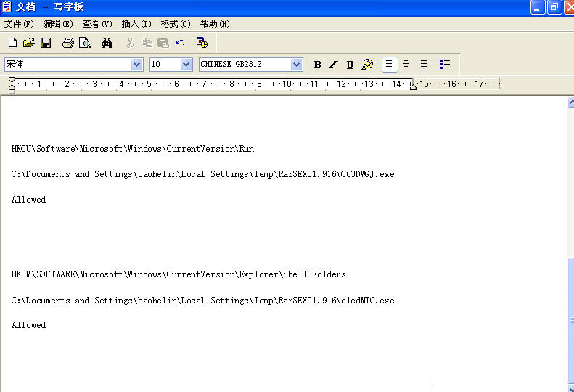574x392 pixels.
Task: Paste clipboard with the Paste icon
Action: pos(163,43)
